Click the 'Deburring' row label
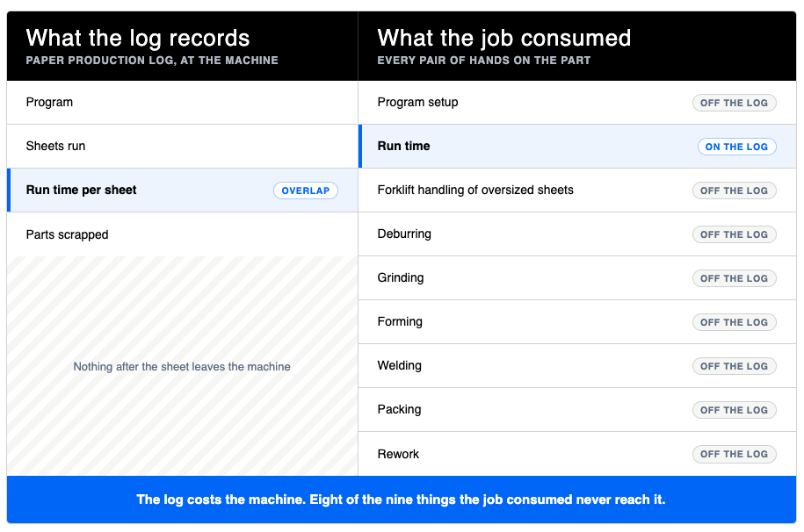804x532 pixels. coord(404,234)
